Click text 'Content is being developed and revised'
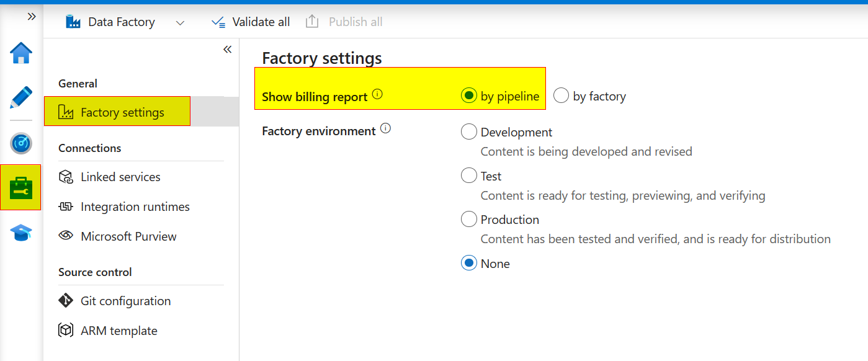Image resolution: width=868 pixels, height=361 pixels. click(586, 151)
